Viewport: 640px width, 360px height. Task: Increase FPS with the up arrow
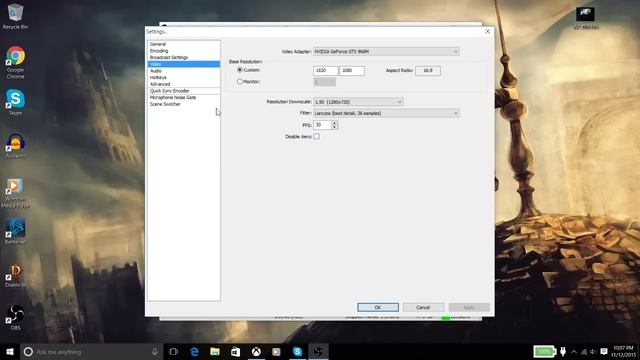(334, 122)
